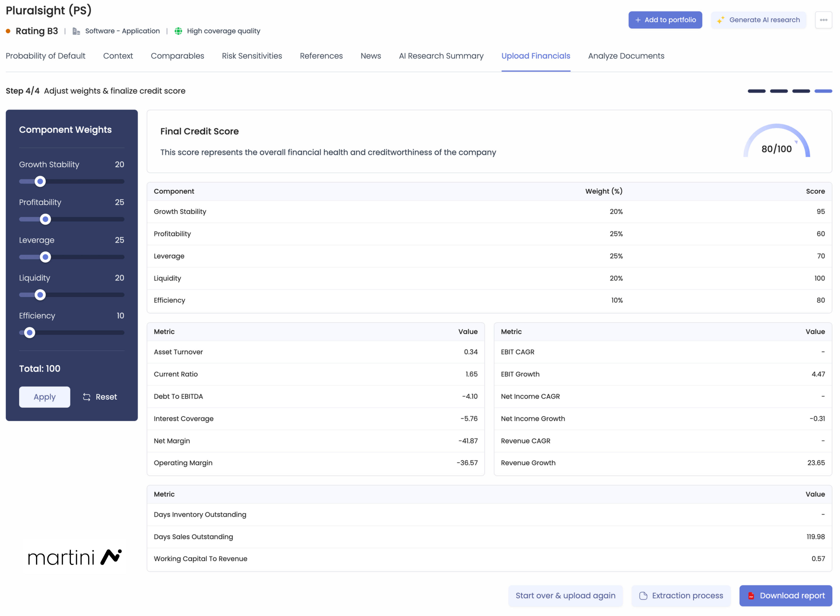Viewport: 840px width, 616px height.
Task: Open the Probability of Default tab
Action: [x=46, y=56]
